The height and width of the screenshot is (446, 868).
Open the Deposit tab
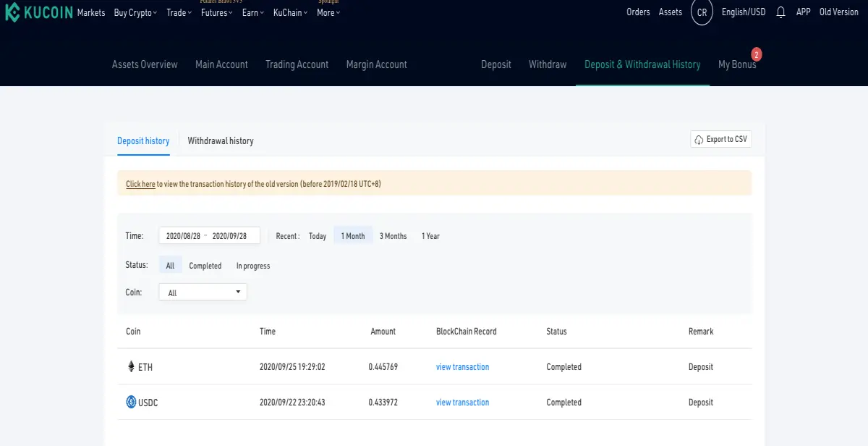(x=496, y=64)
